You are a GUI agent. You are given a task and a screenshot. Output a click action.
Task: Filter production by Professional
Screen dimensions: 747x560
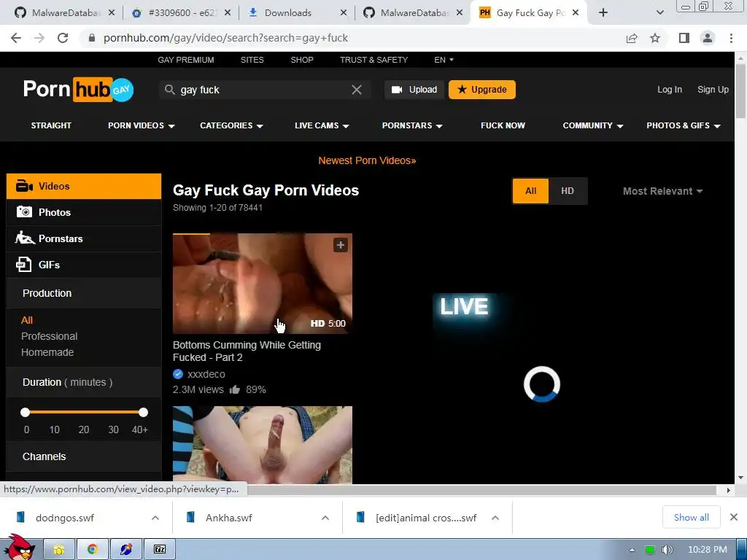49,336
